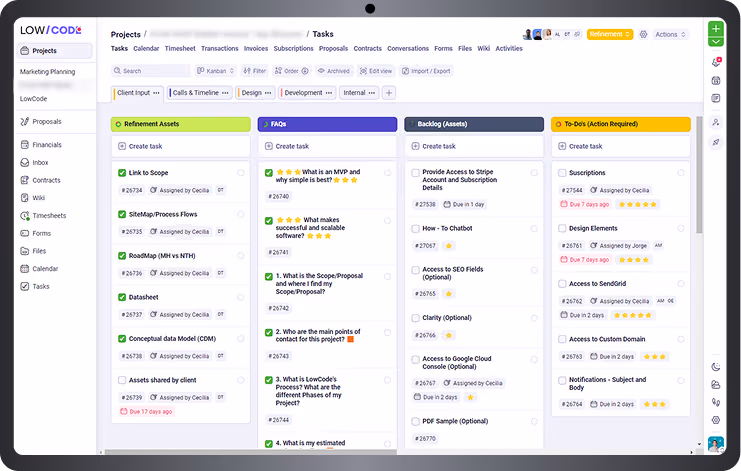Open Inbox in the left sidebar
The image size is (741, 471).
click(x=34, y=163)
